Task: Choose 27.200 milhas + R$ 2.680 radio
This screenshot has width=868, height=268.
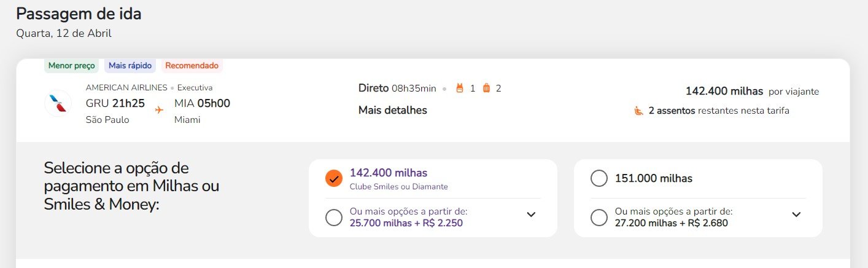Action: (599, 218)
